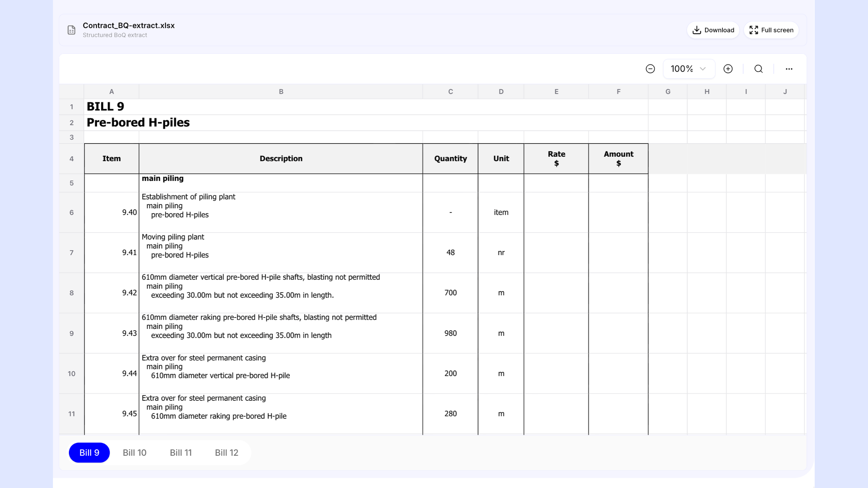Select row 8 header

(72, 293)
